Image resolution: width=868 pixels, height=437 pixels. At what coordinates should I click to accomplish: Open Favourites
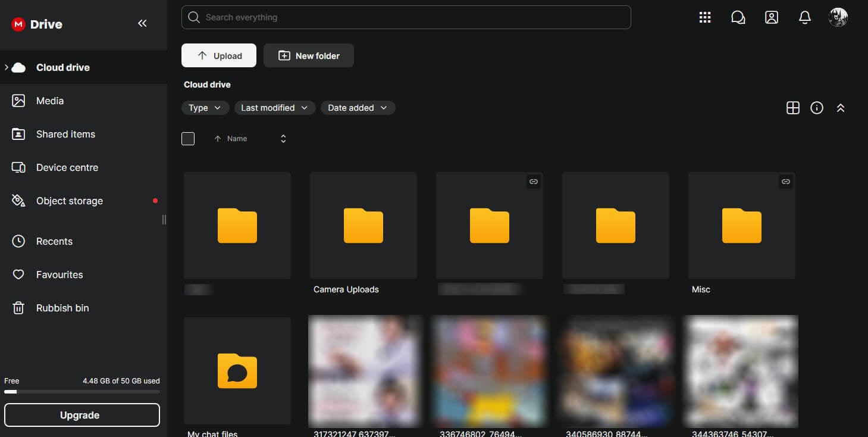(83, 274)
